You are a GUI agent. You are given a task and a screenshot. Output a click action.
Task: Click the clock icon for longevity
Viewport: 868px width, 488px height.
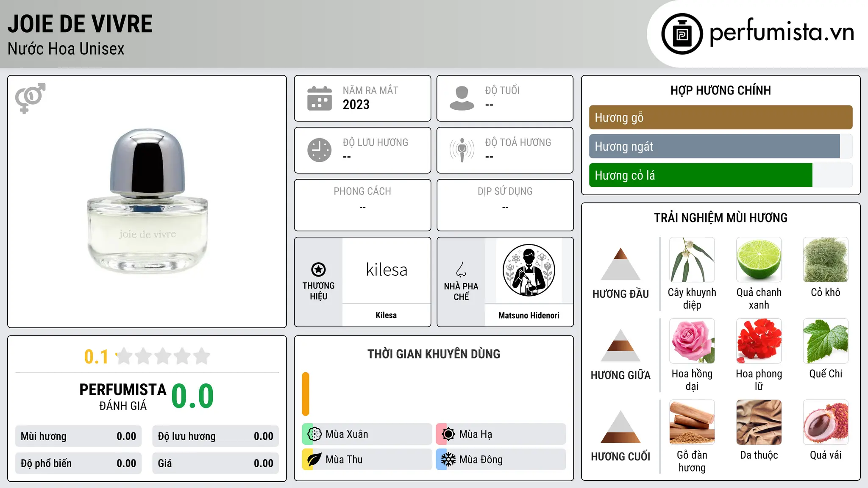[x=320, y=150]
